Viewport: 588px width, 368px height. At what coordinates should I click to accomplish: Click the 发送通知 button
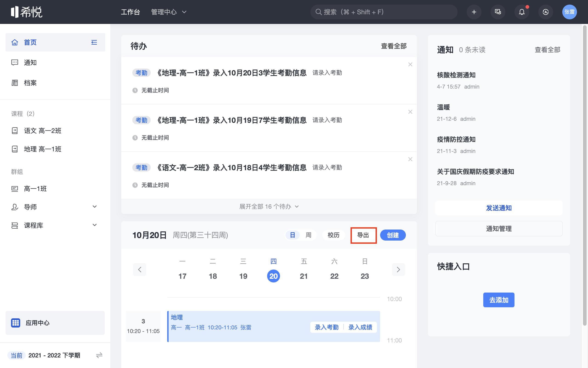click(499, 208)
